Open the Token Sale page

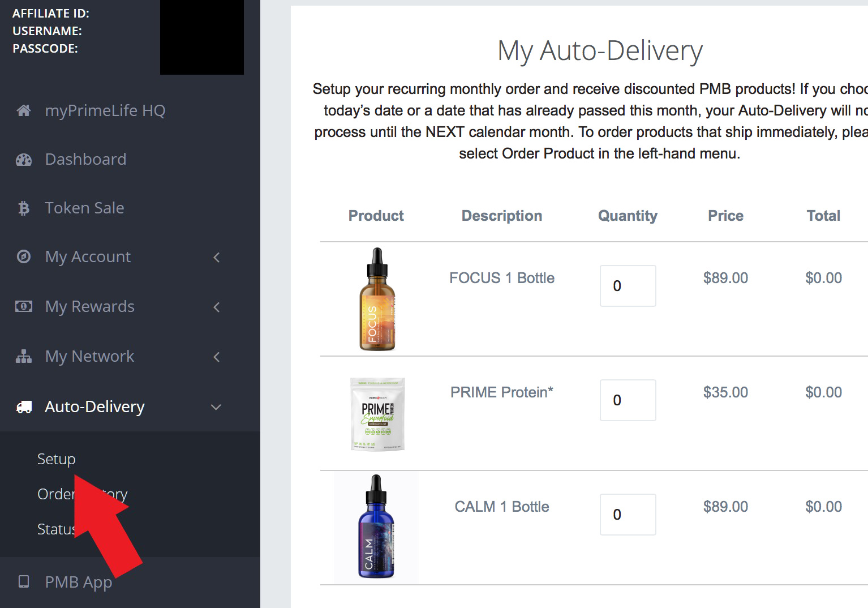tap(84, 208)
